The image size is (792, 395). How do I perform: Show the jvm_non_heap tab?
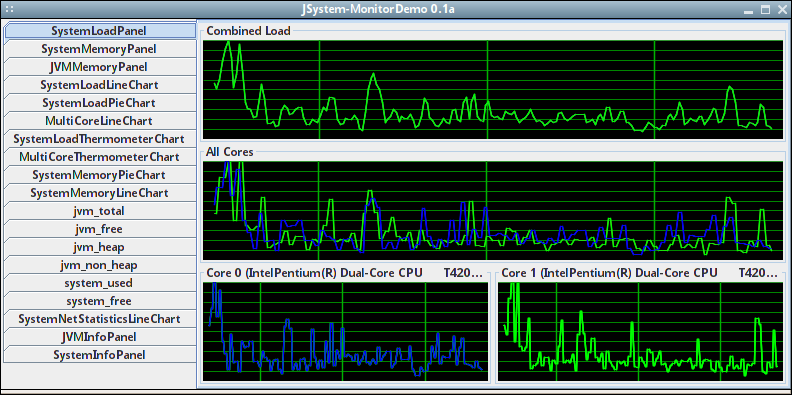pos(100,265)
